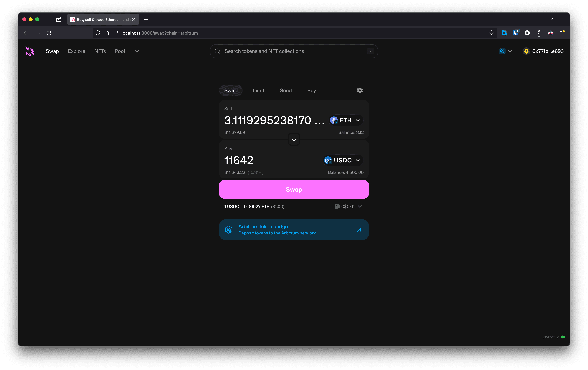This screenshot has width=588, height=370.
Task: List all tabs with the title bar chevron
Action: [550, 19]
